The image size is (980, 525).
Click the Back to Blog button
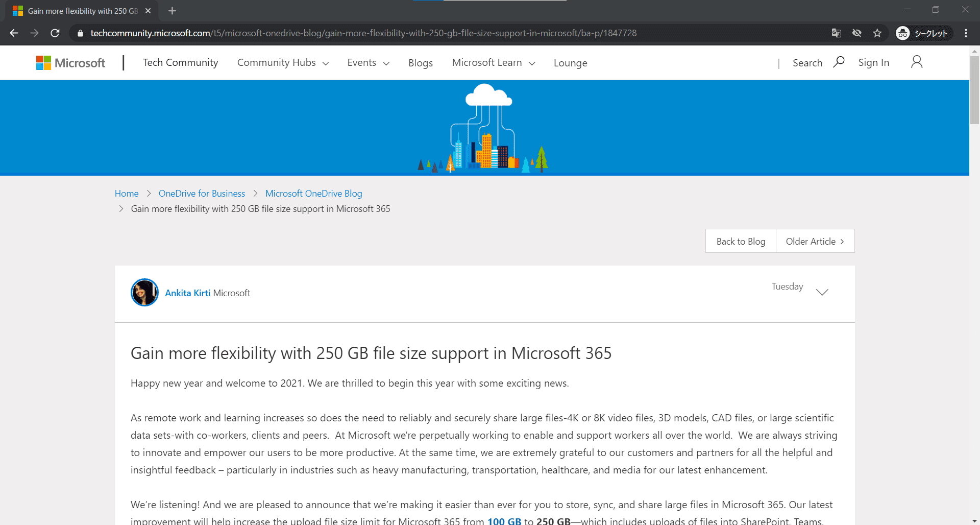point(741,241)
